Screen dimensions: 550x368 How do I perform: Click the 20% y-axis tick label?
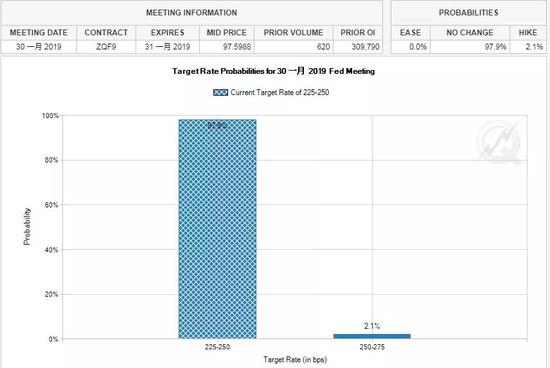click(51, 294)
